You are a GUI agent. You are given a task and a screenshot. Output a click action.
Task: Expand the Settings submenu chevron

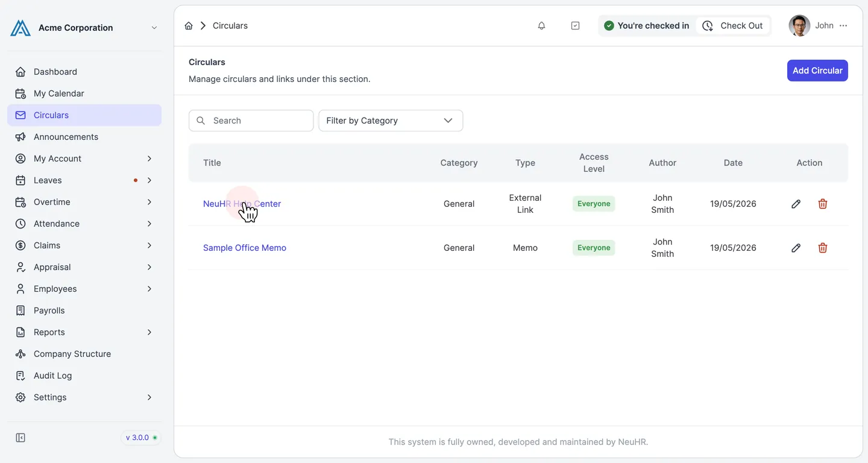[x=149, y=397]
